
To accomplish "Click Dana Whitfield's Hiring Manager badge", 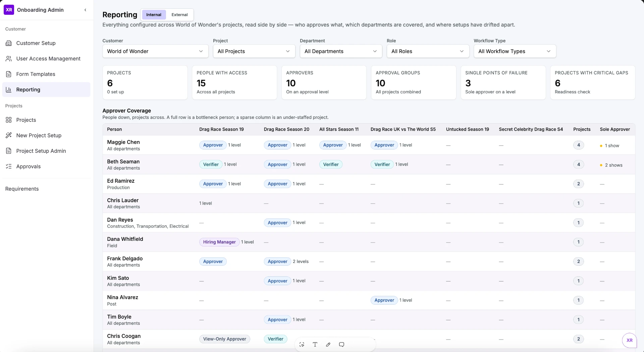I will (x=219, y=242).
